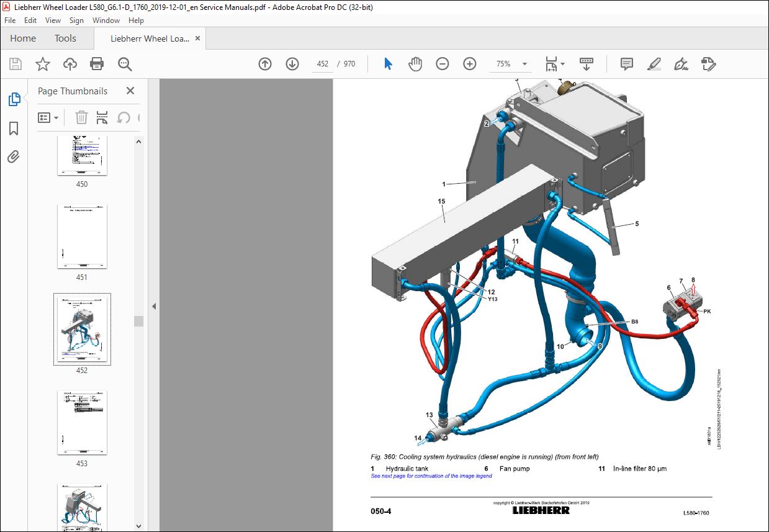This screenshot has width=769, height=532.
Task: Expand the page fit options dropdown arrow
Action: point(562,64)
